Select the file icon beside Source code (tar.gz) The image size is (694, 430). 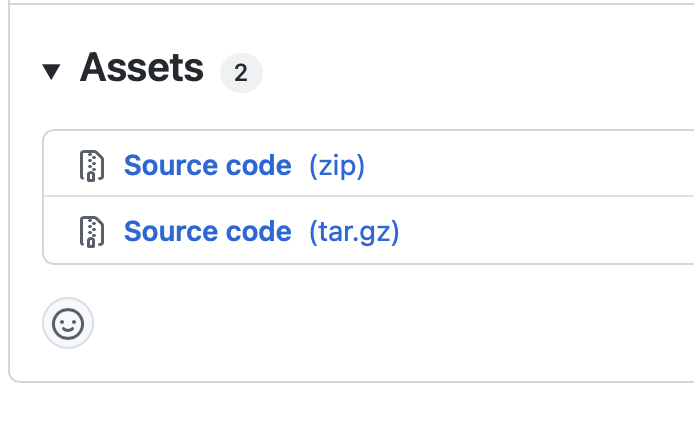click(92, 232)
